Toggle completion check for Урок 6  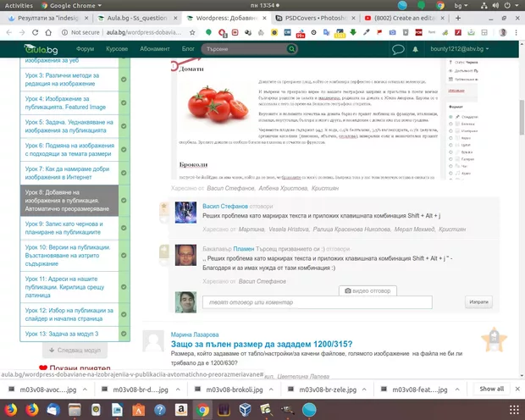(x=124, y=149)
